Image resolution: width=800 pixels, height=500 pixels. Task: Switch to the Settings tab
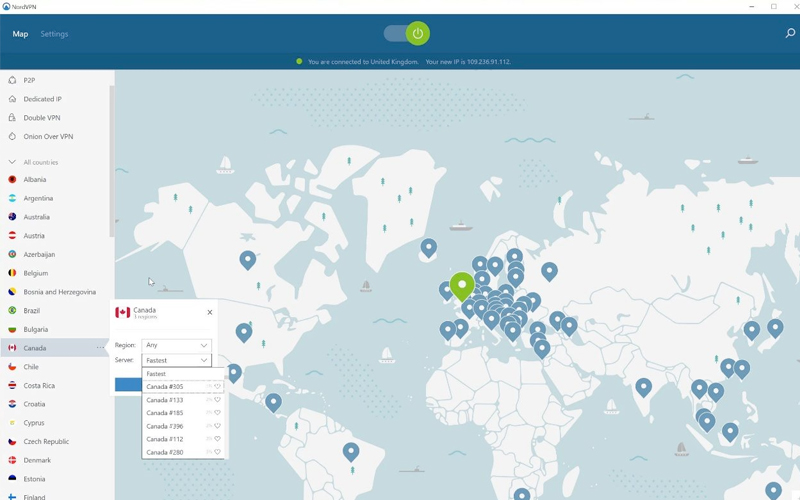click(54, 34)
